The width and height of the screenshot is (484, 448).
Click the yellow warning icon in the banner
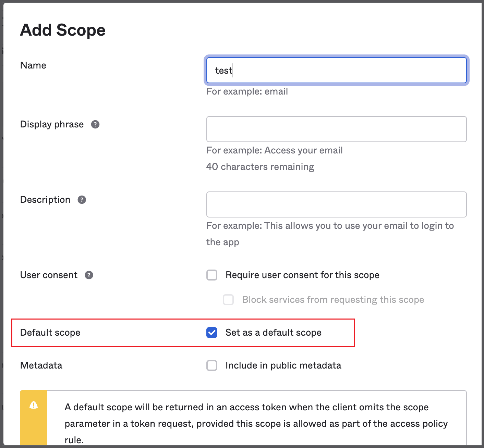pyautogui.click(x=33, y=405)
